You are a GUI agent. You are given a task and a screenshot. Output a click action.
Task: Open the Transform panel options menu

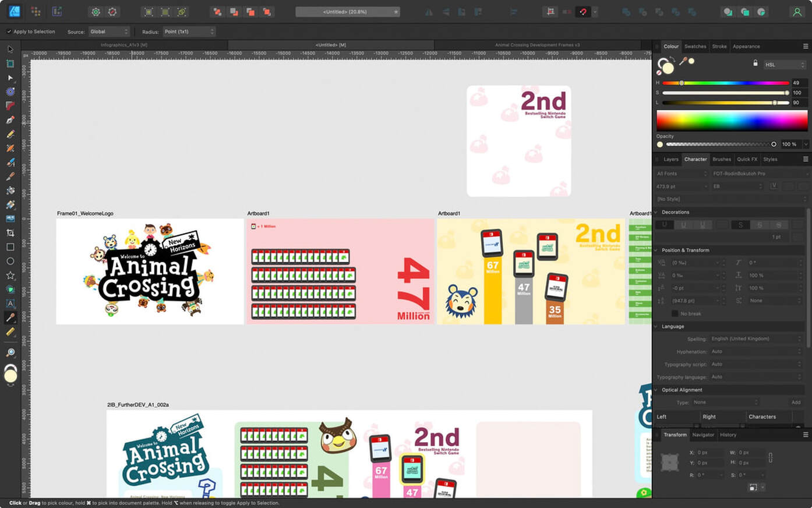pyautogui.click(x=806, y=435)
